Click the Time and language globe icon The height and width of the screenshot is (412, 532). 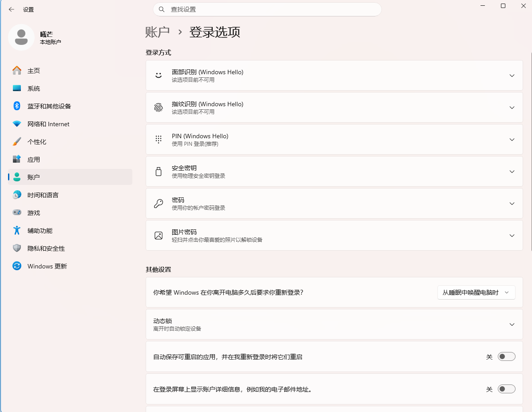17,195
